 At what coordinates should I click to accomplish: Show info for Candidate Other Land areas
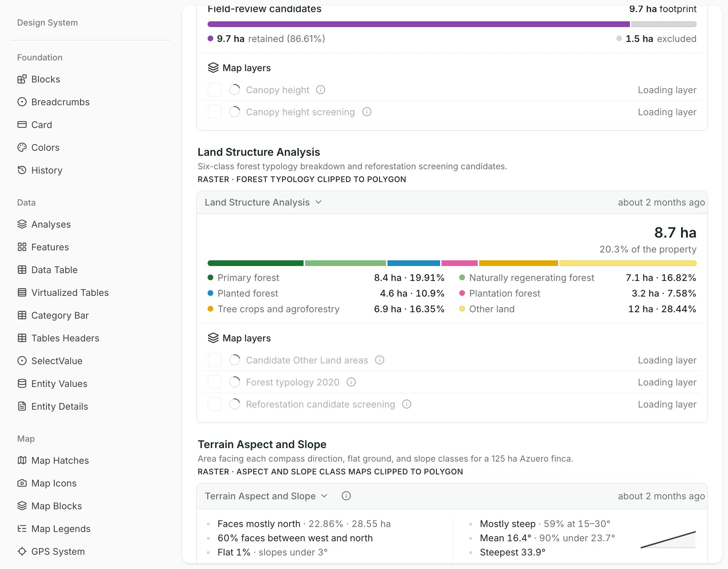[380, 360]
